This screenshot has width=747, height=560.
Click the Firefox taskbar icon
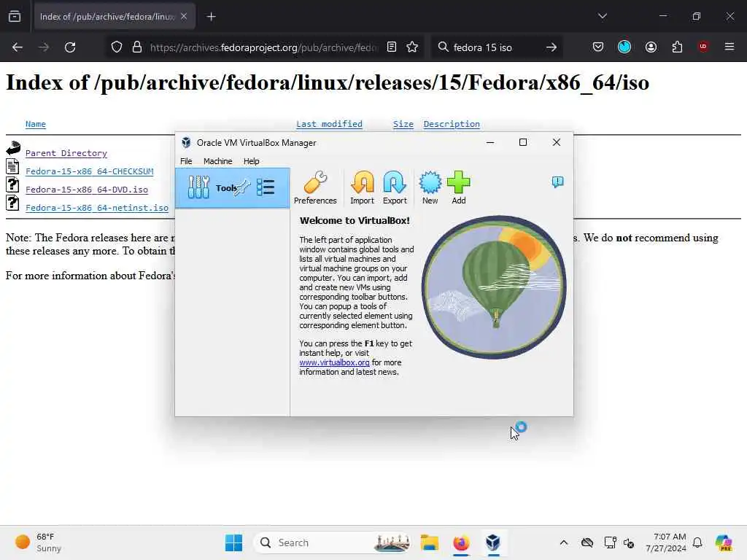461,542
